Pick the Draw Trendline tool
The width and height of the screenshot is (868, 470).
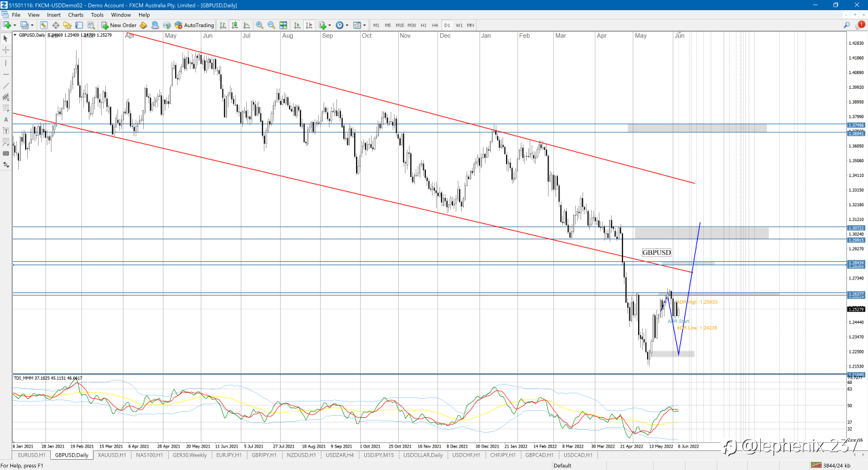[6, 85]
